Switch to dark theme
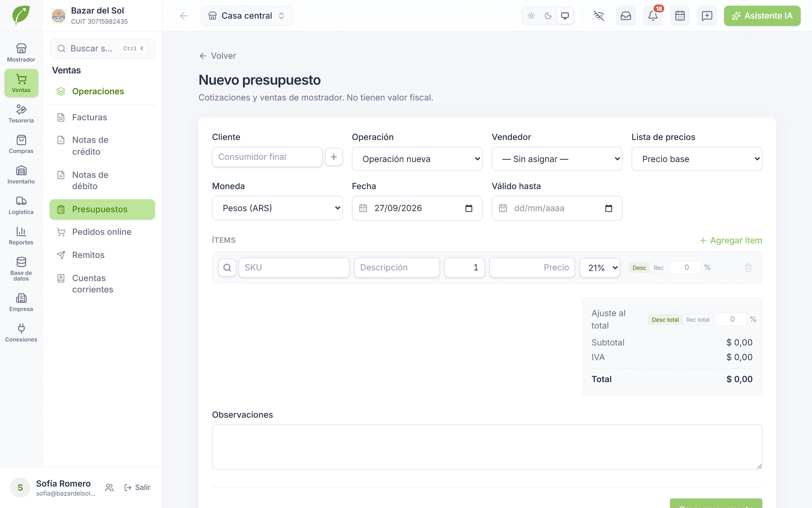This screenshot has width=812, height=508. point(548,16)
